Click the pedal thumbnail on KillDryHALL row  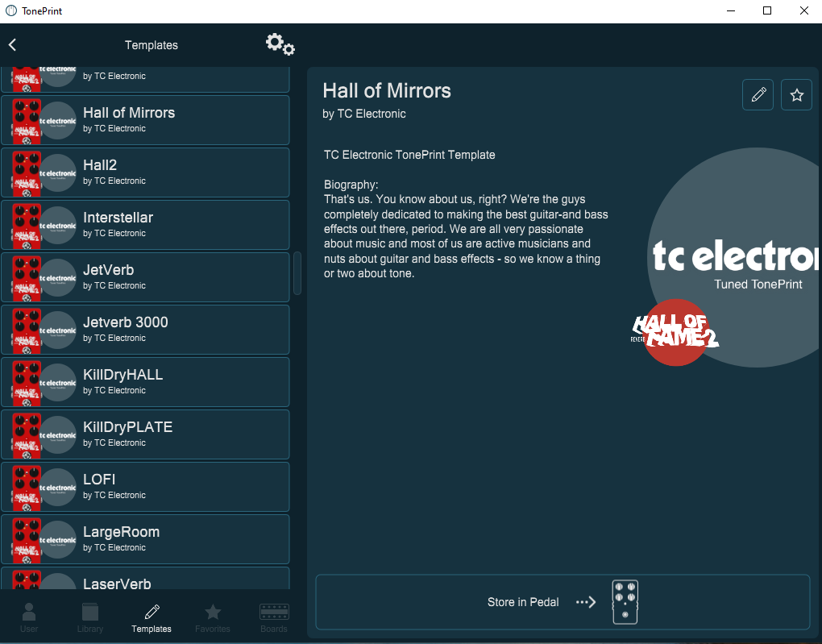tap(27, 384)
